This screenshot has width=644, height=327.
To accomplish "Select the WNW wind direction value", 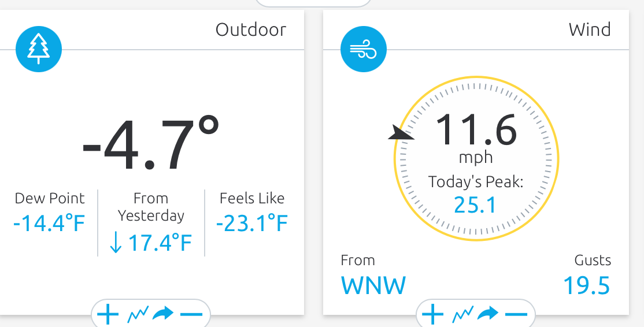I will [x=373, y=285].
